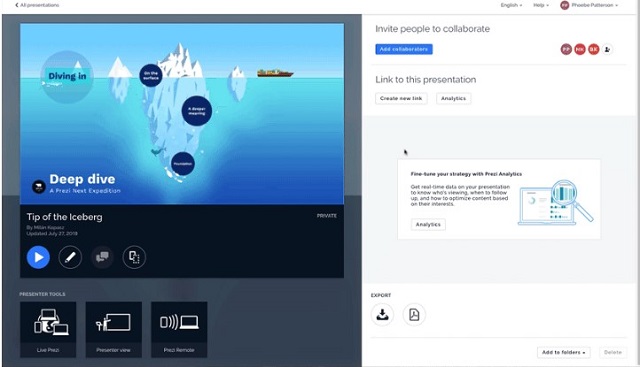Click the make-a-copy icon beside comments
Screen dimensions: 640x367
[134, 257]
